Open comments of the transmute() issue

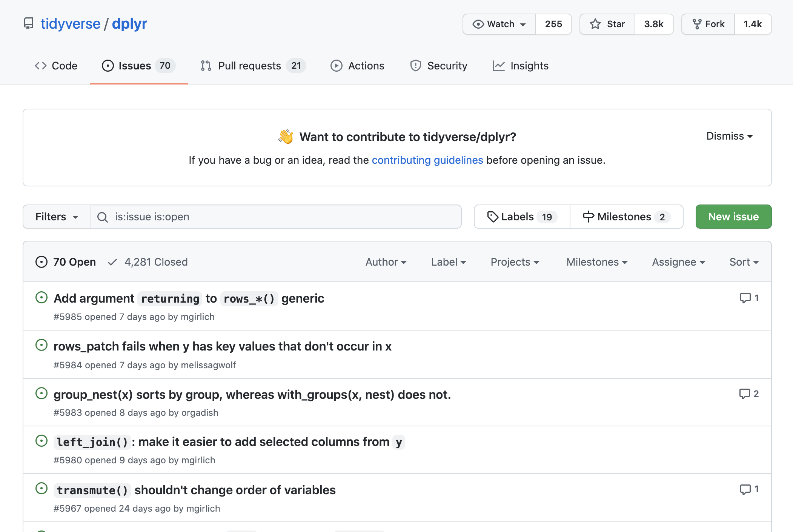click(749, 489)
